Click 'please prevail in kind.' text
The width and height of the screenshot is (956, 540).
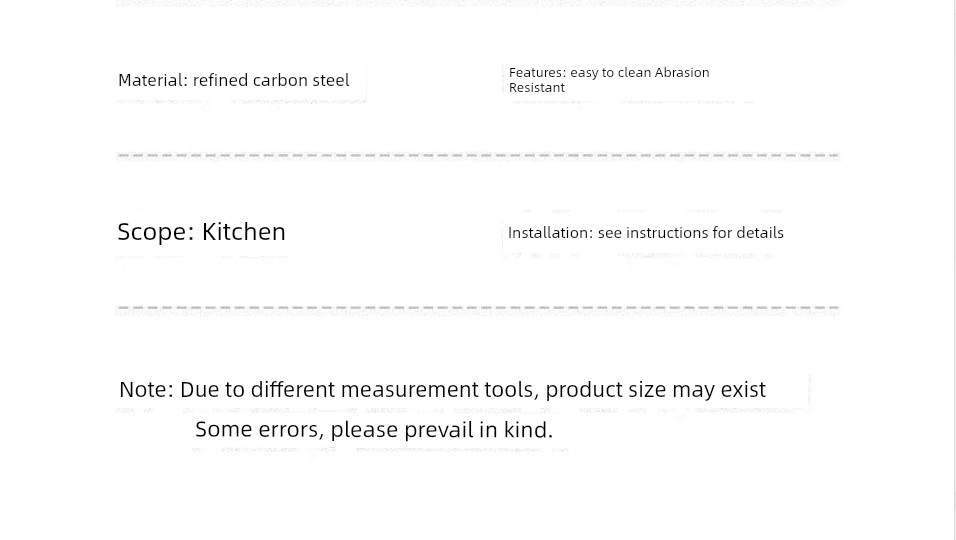point(442,430)
